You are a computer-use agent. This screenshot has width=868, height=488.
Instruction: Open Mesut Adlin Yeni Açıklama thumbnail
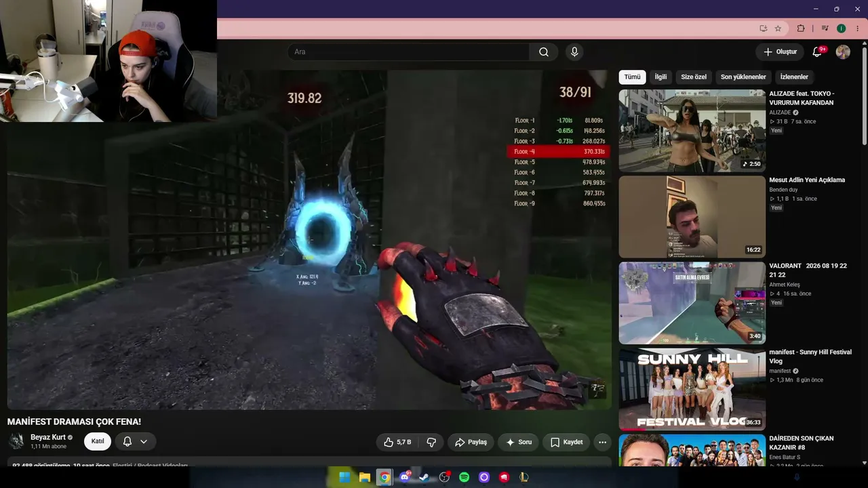[692, 217]
